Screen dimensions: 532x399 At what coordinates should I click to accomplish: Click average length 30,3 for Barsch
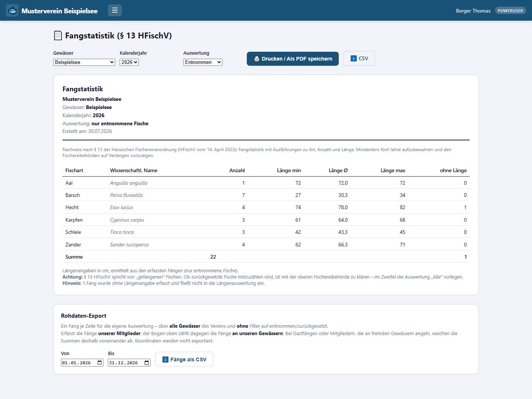point(343,195)
